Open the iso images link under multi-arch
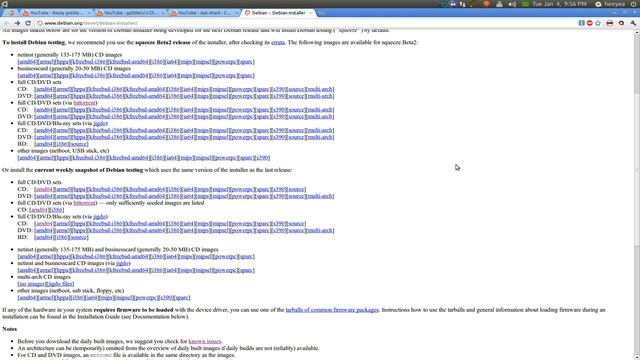Image resolution: width=640 pixels, height=360 pixels. pos(31,284)
